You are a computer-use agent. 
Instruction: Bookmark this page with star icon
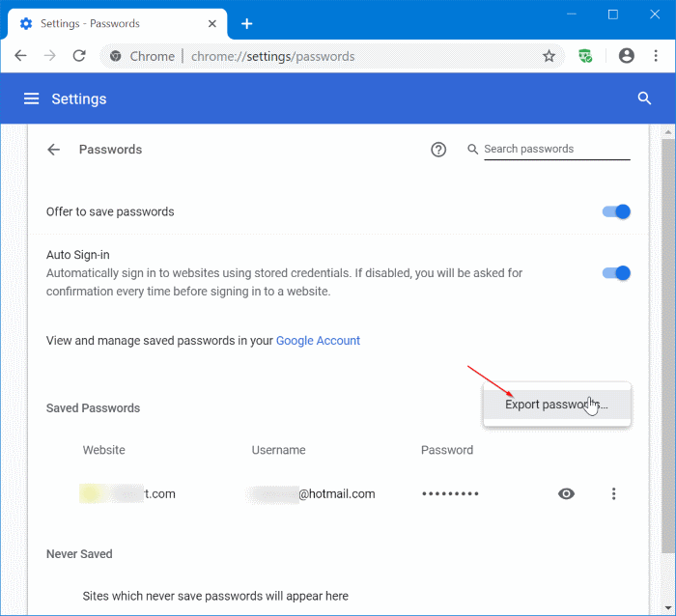549,56
